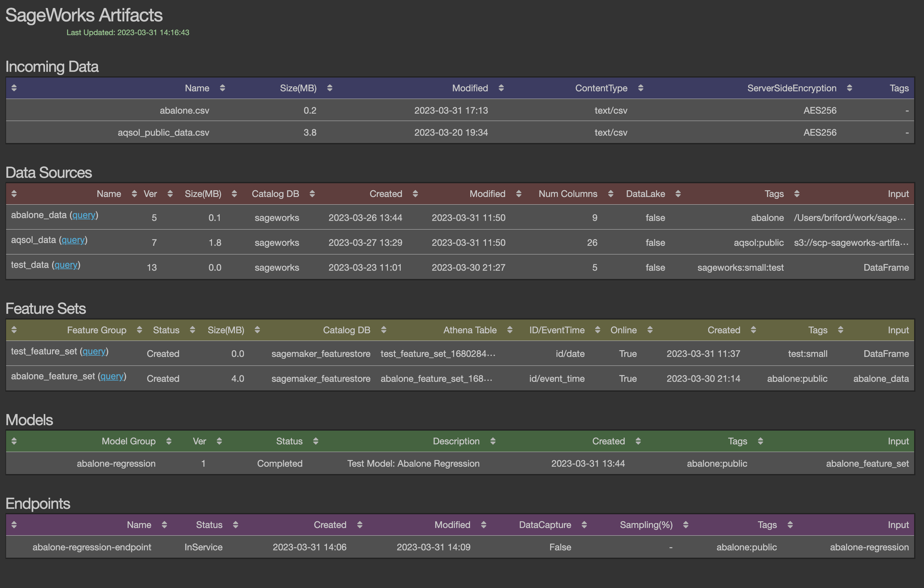Click sort arrows between Athena Table and ID/EventTime headers

[x=510, y=330]
